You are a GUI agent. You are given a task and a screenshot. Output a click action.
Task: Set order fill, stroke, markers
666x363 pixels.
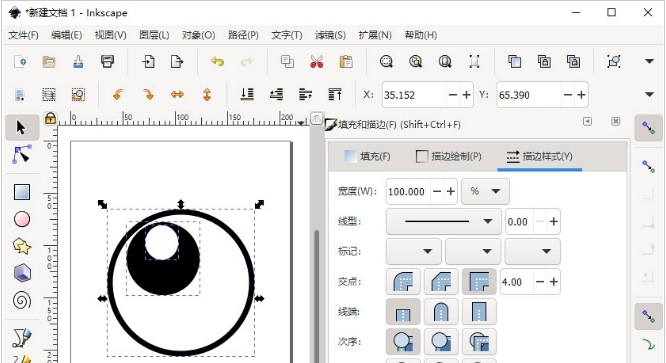tap(403, 342)
